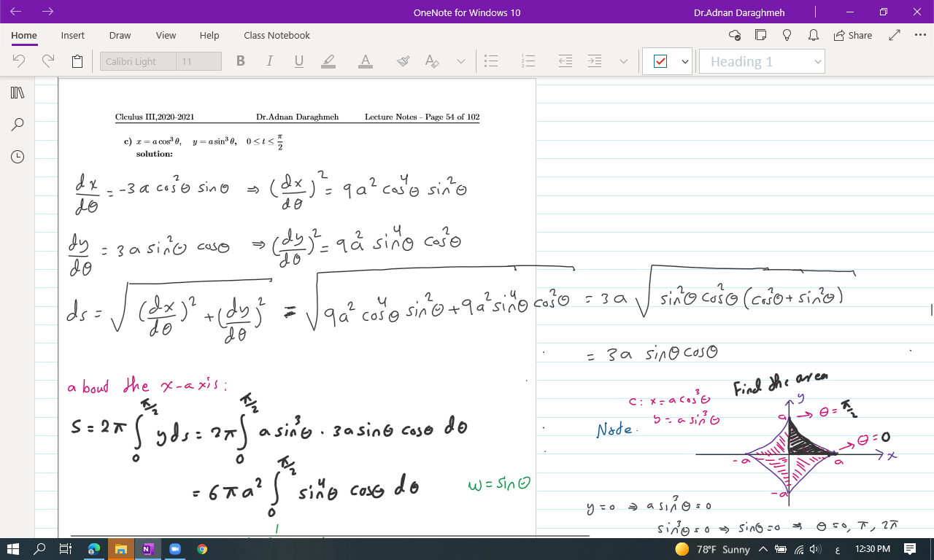Toggle Underline formatting
The width and height of the screenshot is (934, 560).
(x=299, y=61)
